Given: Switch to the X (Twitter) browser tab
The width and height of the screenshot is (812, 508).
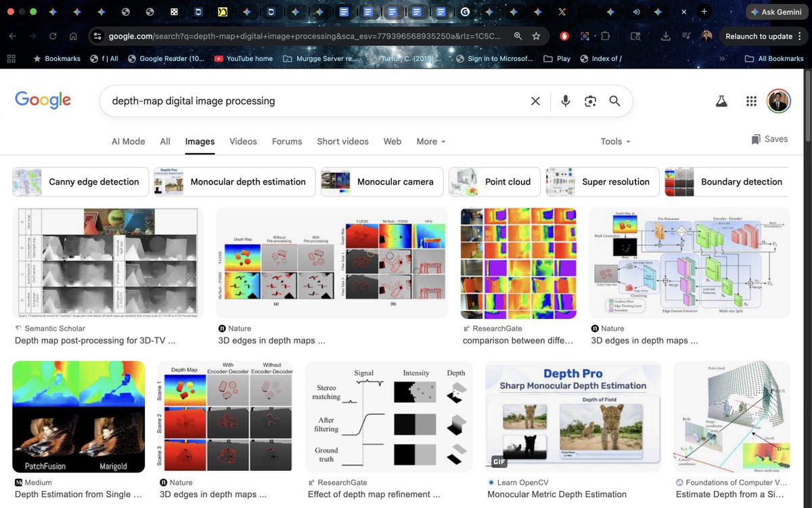Looking at the screenshot, I should click(562, 12).
